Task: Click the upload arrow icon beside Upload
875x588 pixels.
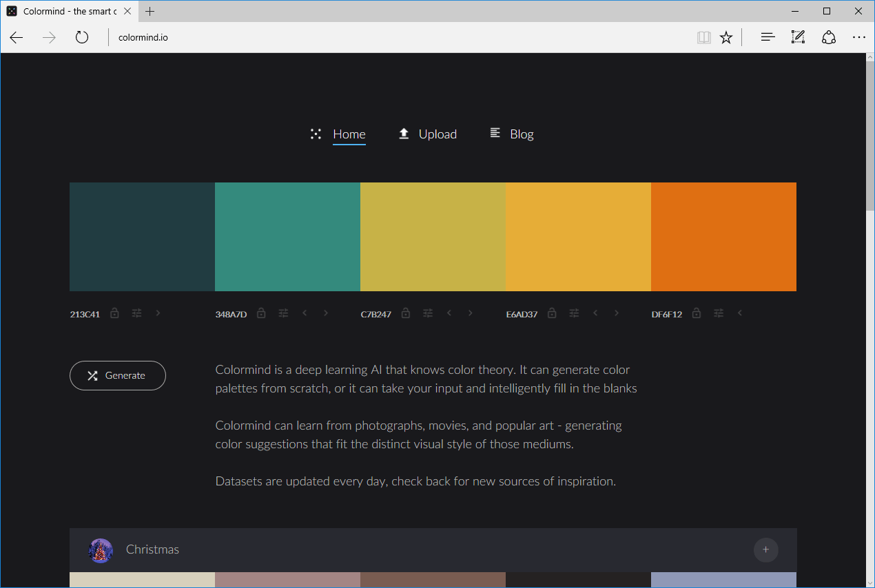Action: tap(404, 134)
